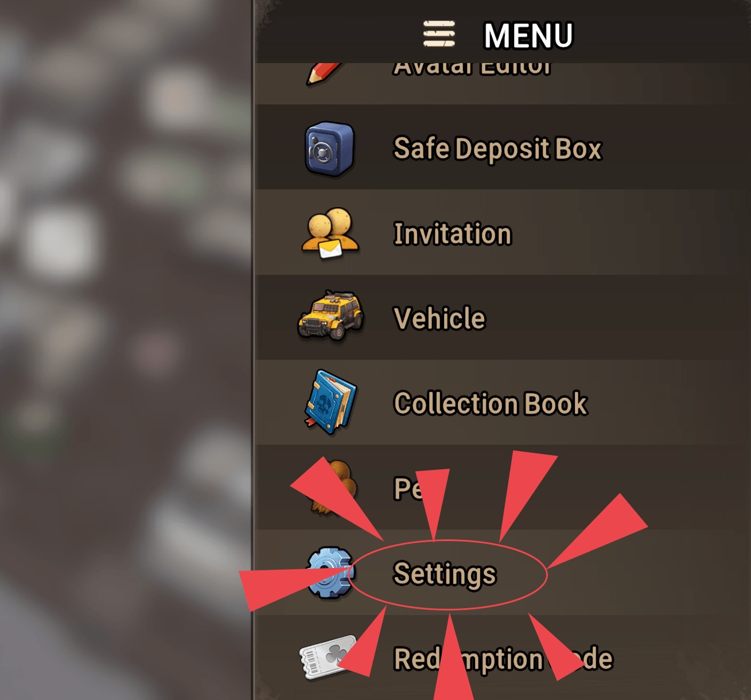751x700 pixels.
Task: Open the Pet menu row
Action: tap(503, 487)
